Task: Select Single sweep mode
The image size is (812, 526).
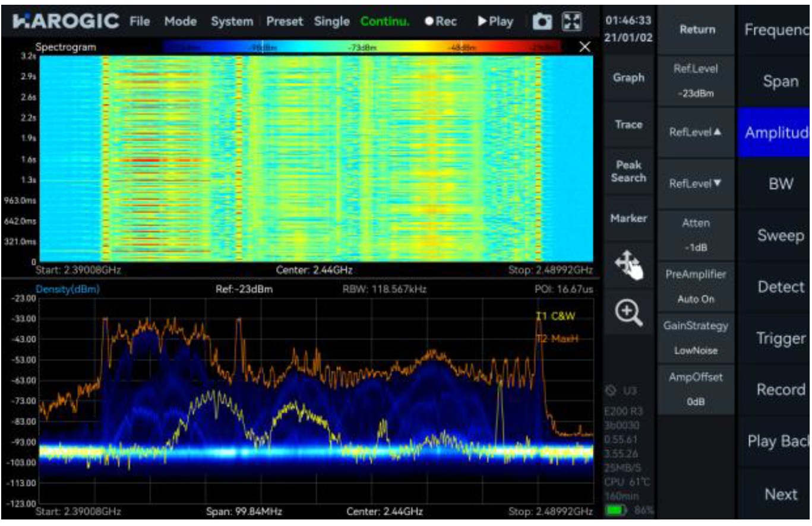Action: (331, 21)
